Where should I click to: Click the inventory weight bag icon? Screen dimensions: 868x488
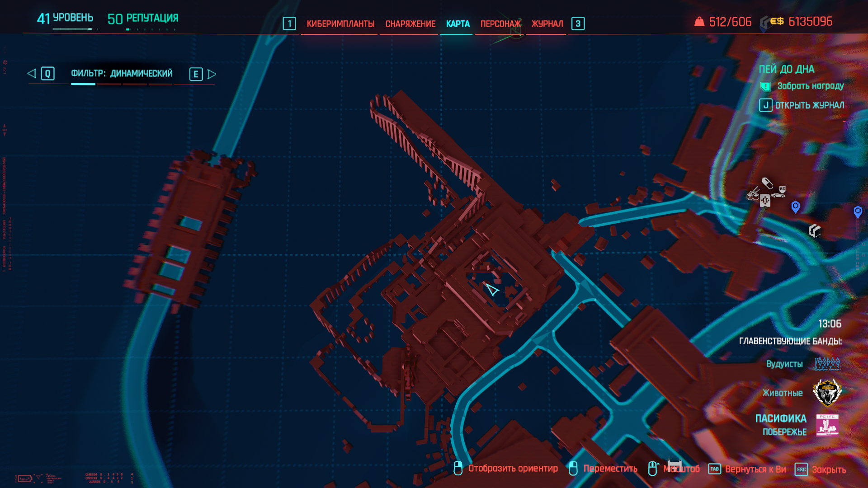(x=699, y=22)
